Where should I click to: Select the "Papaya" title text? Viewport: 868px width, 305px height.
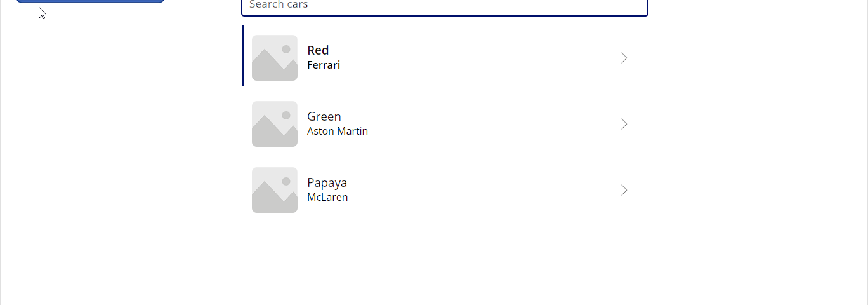[x=327, y=183]
